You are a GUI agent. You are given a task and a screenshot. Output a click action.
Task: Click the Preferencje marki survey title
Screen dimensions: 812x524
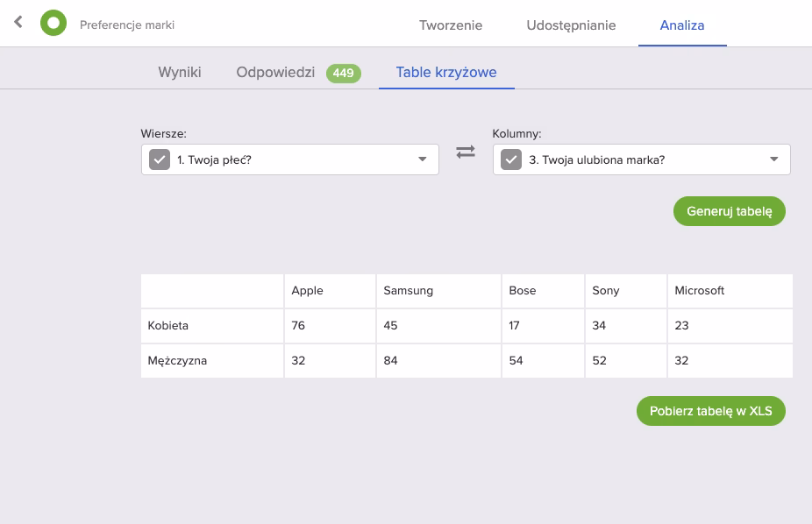(127, 25)
